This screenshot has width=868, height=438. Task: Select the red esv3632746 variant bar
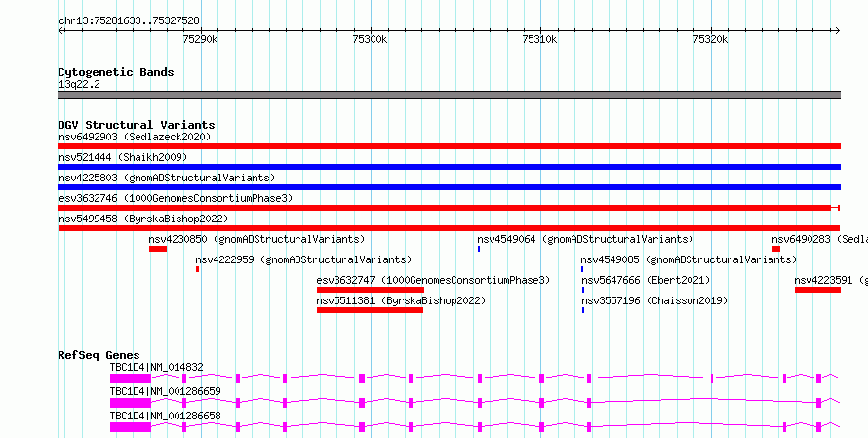tap(449, 208)
